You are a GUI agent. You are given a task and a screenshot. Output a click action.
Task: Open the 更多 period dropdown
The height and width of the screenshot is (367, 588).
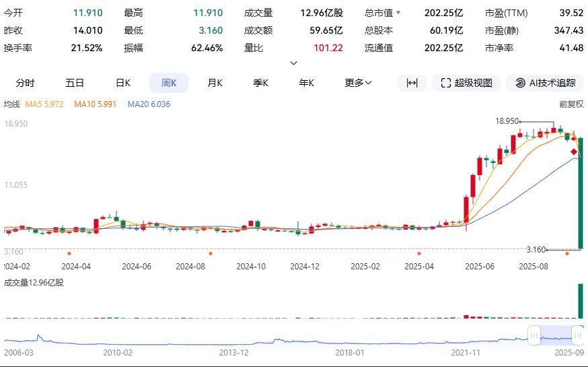pyautogui.click(x=358, y=83)
